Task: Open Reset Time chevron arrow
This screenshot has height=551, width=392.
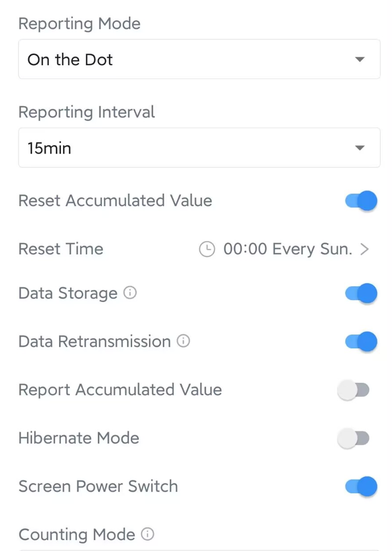Action: (x=365, y=250)
